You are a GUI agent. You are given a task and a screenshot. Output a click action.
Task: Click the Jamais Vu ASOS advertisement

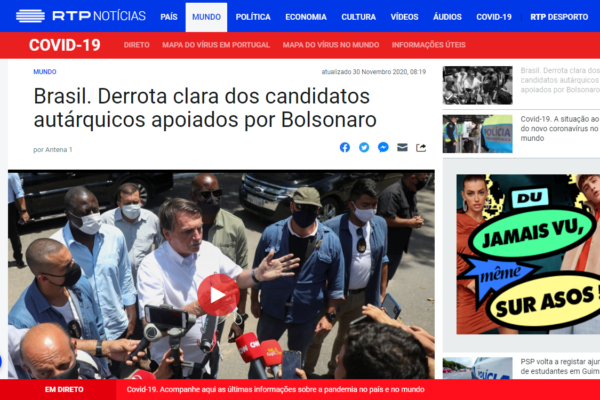(528, 254)
